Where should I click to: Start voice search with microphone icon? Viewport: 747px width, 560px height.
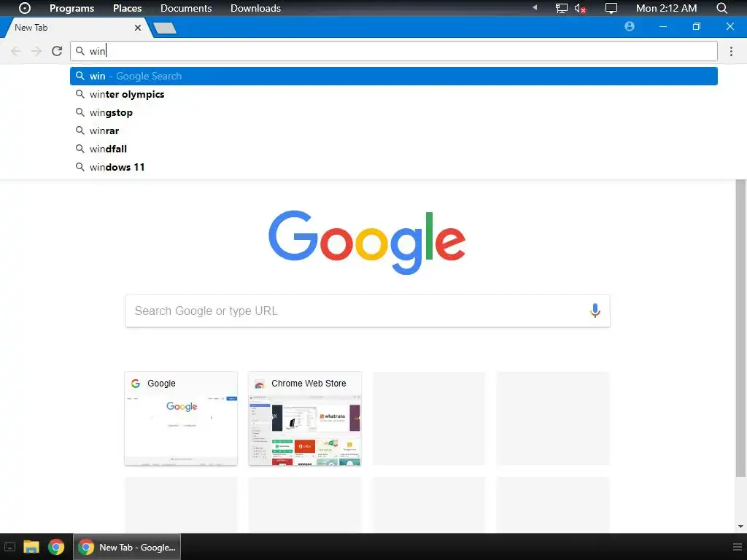[x=595, y=311]
